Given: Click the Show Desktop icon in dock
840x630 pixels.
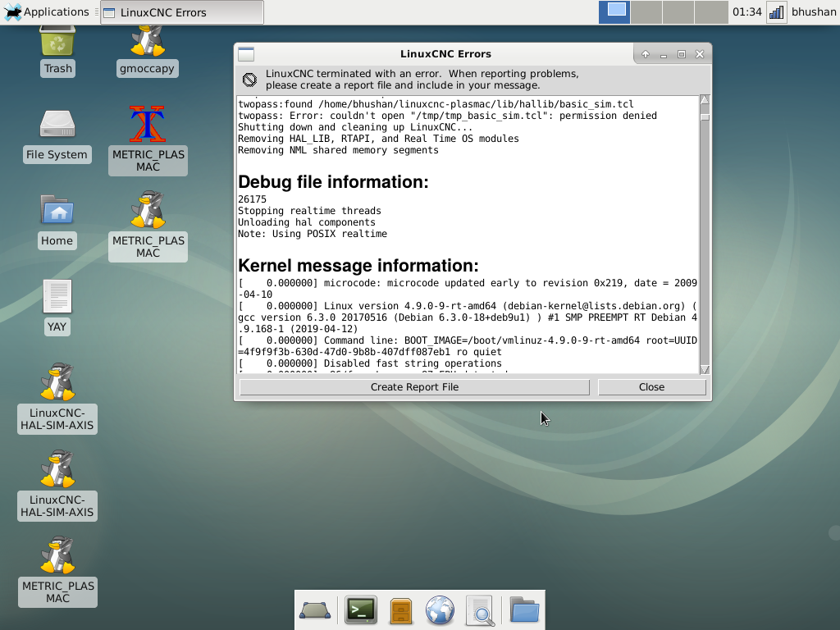Looking at the screenshot, I should [316, 610].
